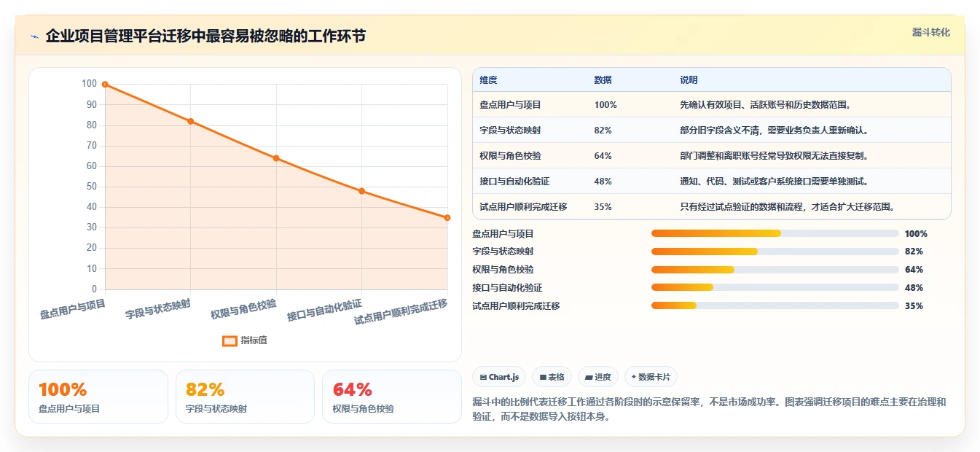The height and width of the screenshot is (452, 980).
Task: Click the chart data point at value 35
Action: [x=447, y=217]
